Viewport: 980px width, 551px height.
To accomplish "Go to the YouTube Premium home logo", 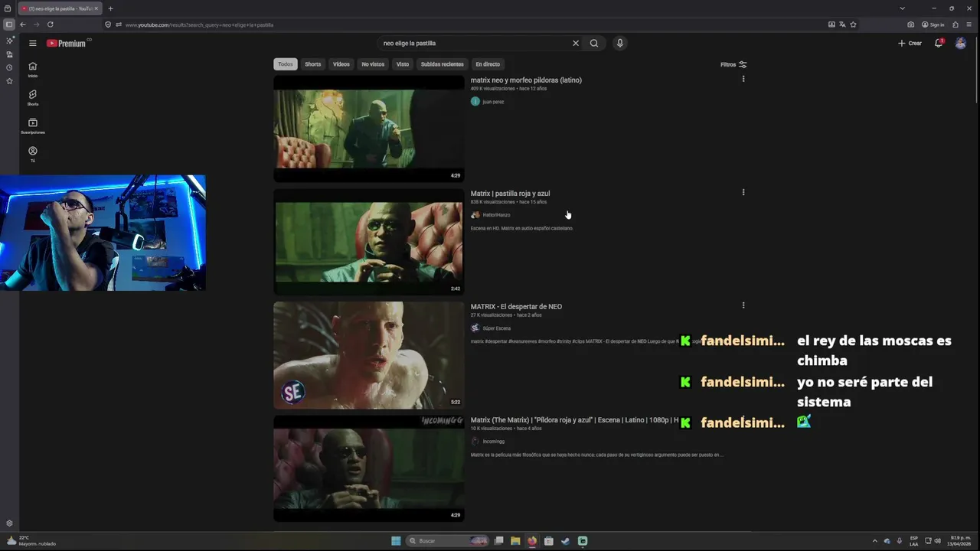I will click(x=68, y=43).
